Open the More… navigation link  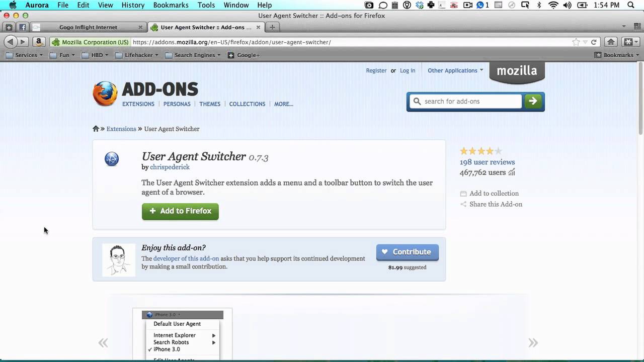pyautogui.click(x=284, y=104)
